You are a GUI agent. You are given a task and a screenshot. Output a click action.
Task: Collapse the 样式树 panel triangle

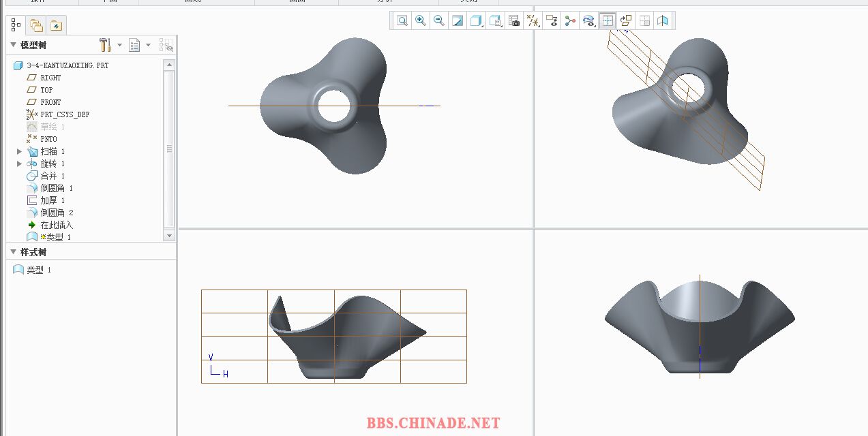(x=13, y=252)
